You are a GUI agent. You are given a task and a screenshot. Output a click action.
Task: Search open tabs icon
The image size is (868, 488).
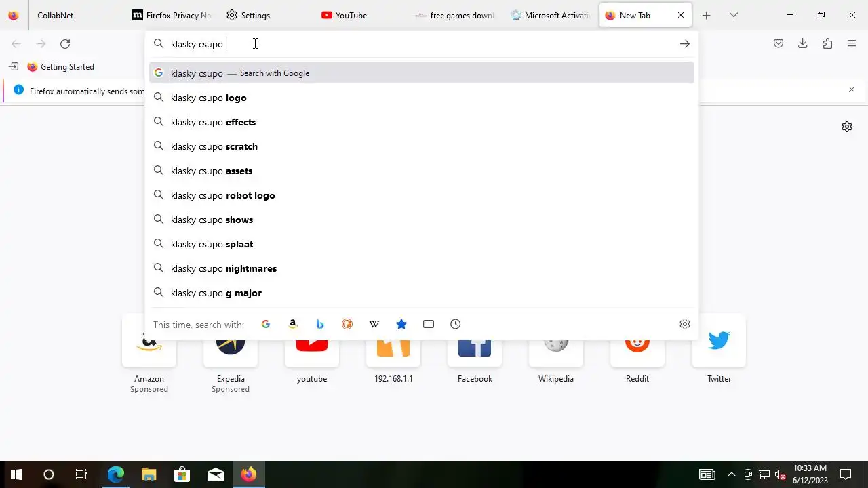(429, 324)
